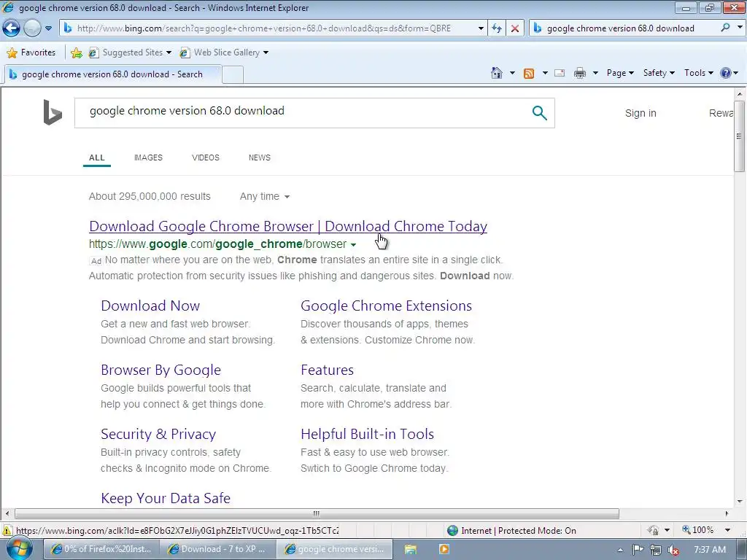Click the network tray icon
The image size is (747, 560).
(656, 550)
